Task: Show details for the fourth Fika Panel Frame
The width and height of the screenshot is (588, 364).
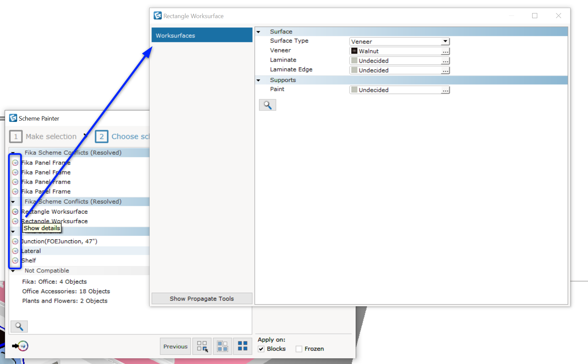Action: (15, 191)
